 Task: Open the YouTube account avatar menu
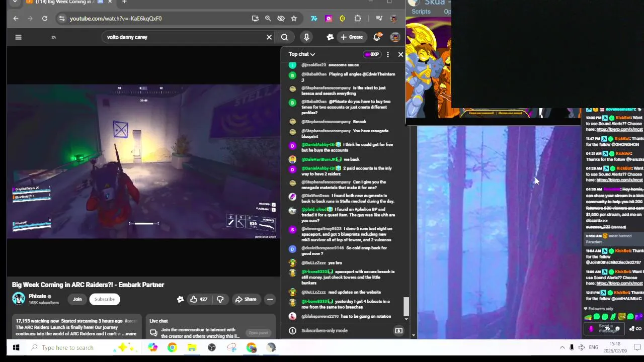(395, 37)
